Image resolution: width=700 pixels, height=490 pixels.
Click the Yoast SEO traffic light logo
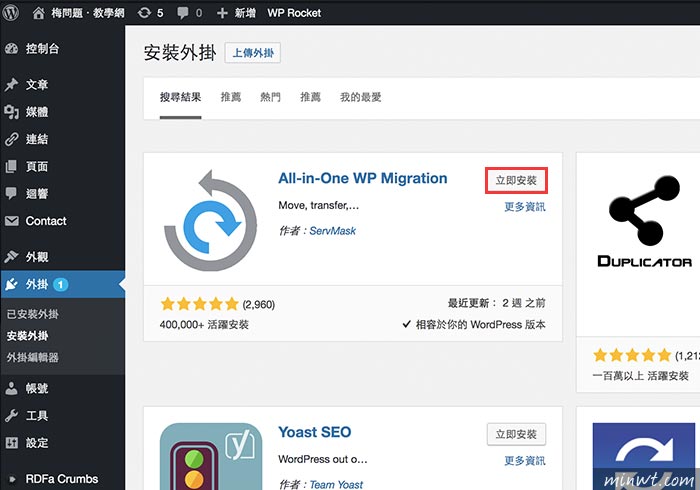point(211,456)
